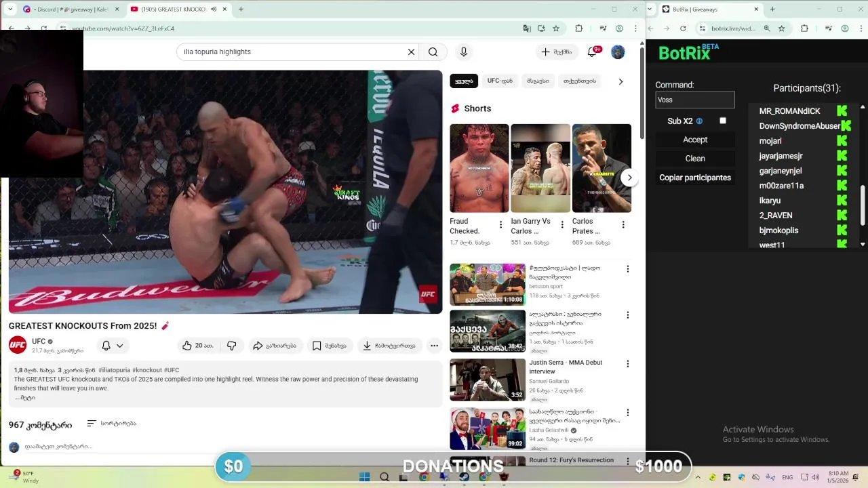Expand the subscription notification bell dropdown

(x=113, y=346)
